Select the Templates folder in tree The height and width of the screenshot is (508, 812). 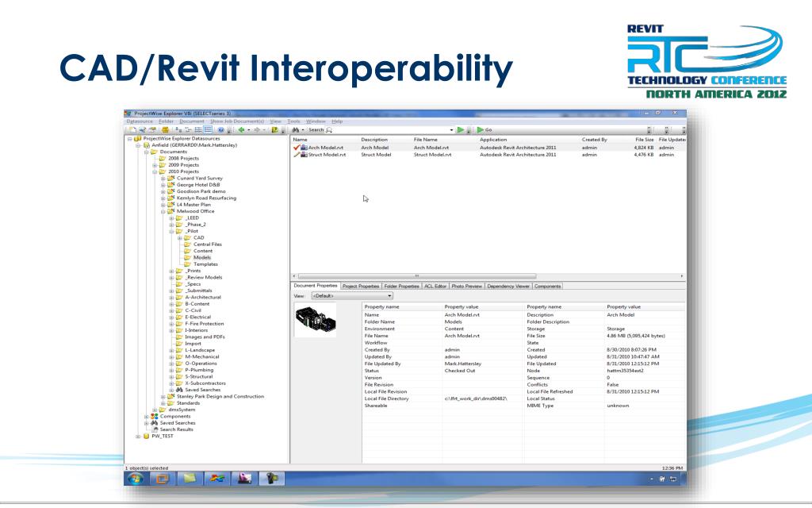[x=205, y=264]
